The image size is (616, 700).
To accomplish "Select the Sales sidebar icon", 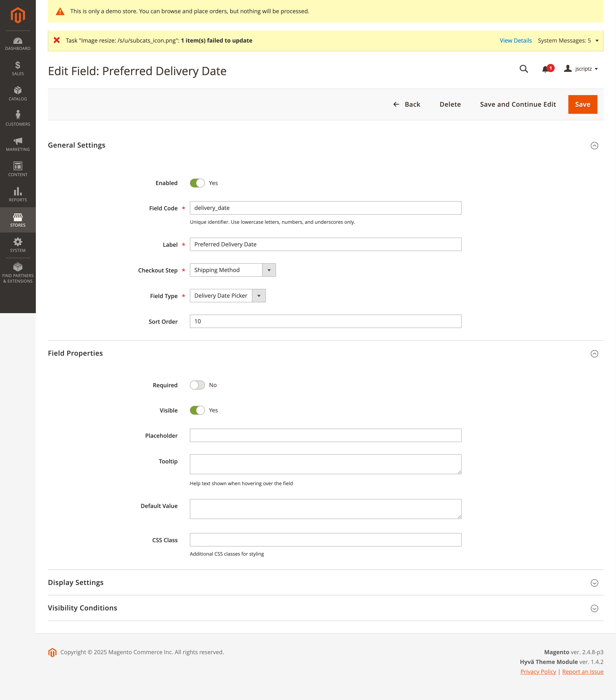I will [x=18, y=67].
